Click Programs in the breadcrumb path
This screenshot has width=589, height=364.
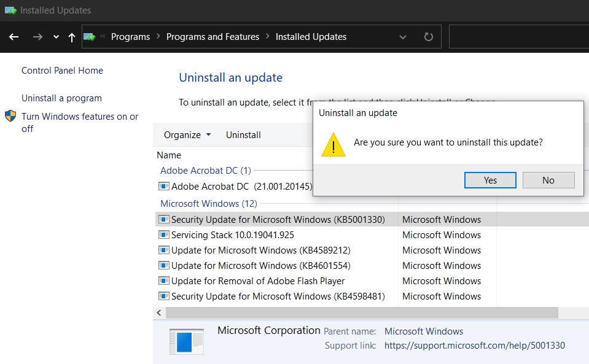130,37
